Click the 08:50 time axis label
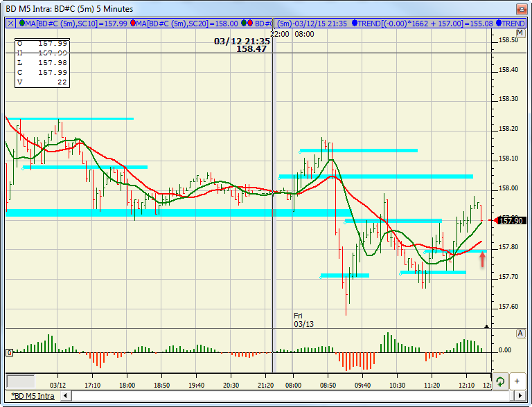This screenshot has height=407, width=532. pyautogui.click(x=328, y=386)
